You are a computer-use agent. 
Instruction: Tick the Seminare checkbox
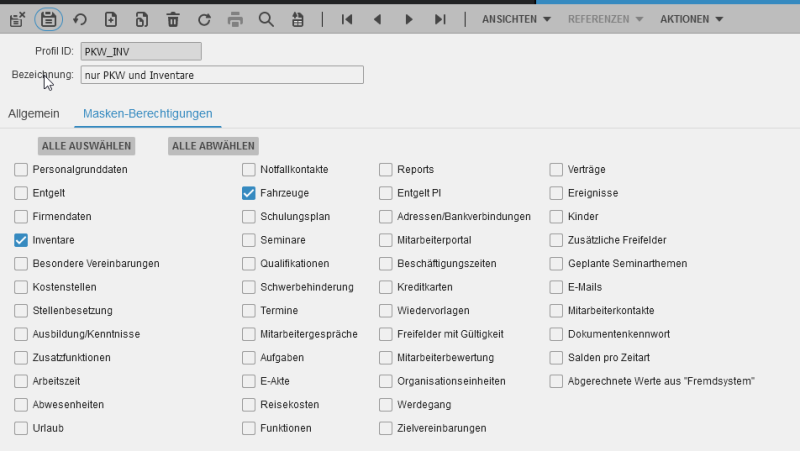pyautogui.click(x=248, y=240)
